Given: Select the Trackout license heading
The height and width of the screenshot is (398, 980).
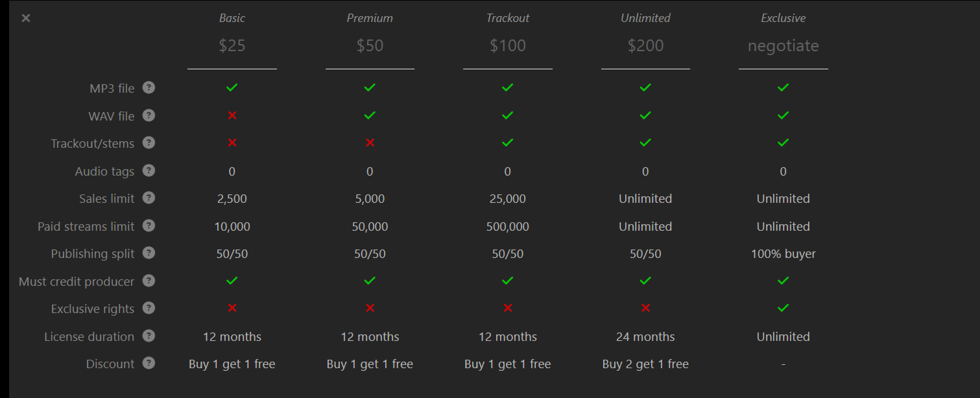Looking at the screenshot, I should click(508, 18).
